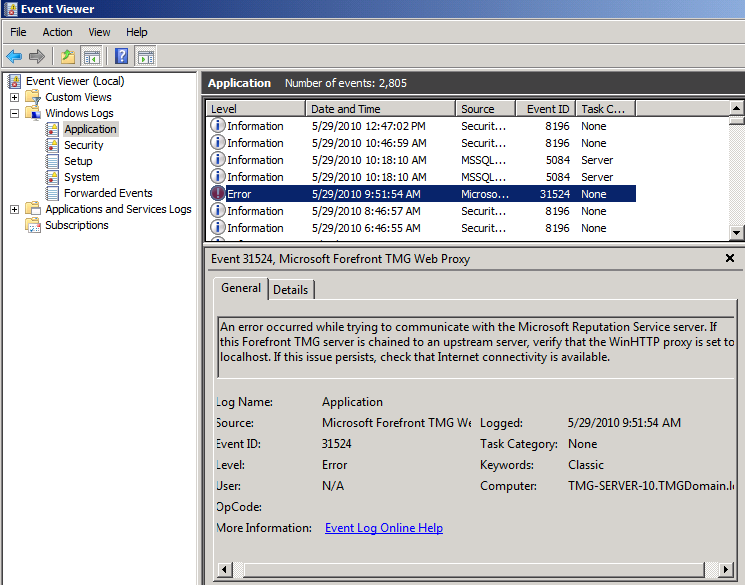Click the Event Viewer title bar icon
Viewport: 745px width, 585px height.
click(x=10, y=9)
